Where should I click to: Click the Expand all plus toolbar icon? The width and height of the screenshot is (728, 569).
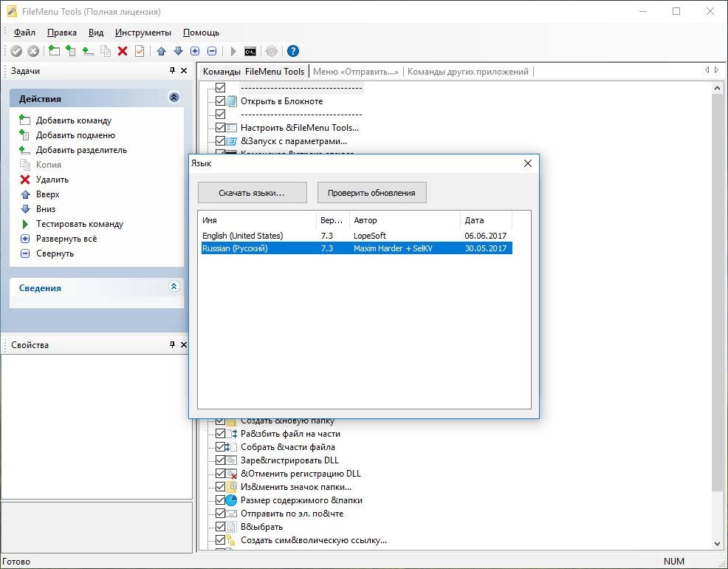pyautogui.click(x=195, y=51)
